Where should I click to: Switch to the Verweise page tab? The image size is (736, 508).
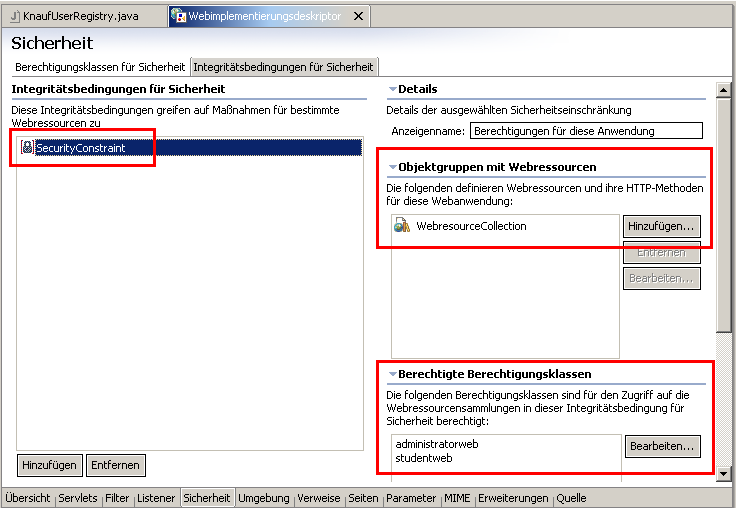pos(319,498)
